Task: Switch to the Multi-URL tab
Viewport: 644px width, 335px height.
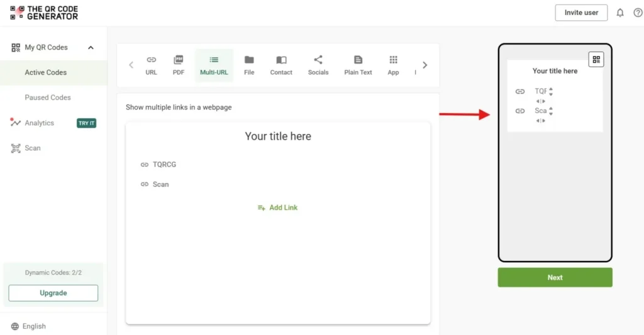Action: (214, 65)
